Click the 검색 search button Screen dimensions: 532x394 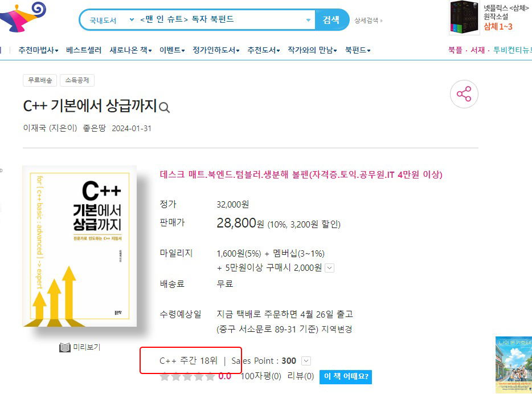pyautogui.click(x=332, y=20)
